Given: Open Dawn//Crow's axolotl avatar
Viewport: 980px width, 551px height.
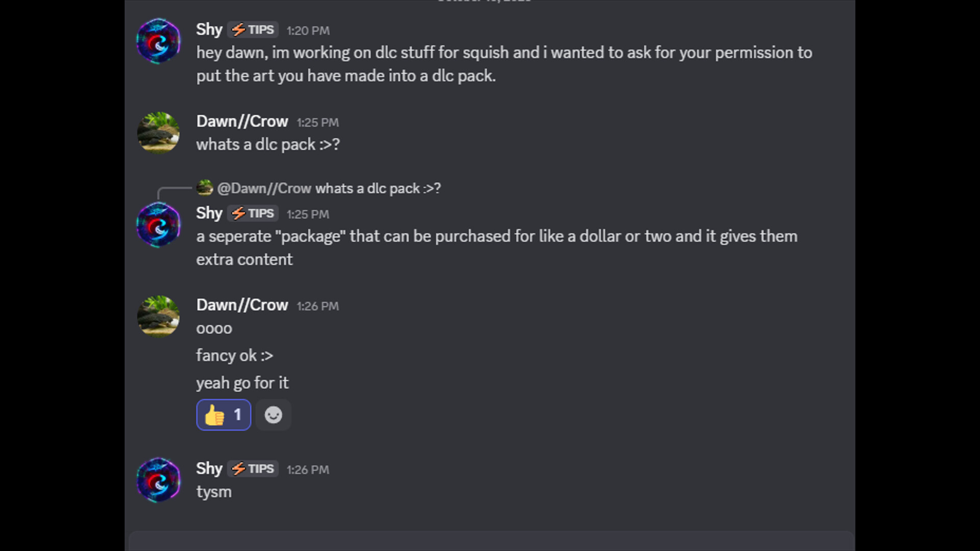Looking at the screenshot, I should click(x=158, y=133).
